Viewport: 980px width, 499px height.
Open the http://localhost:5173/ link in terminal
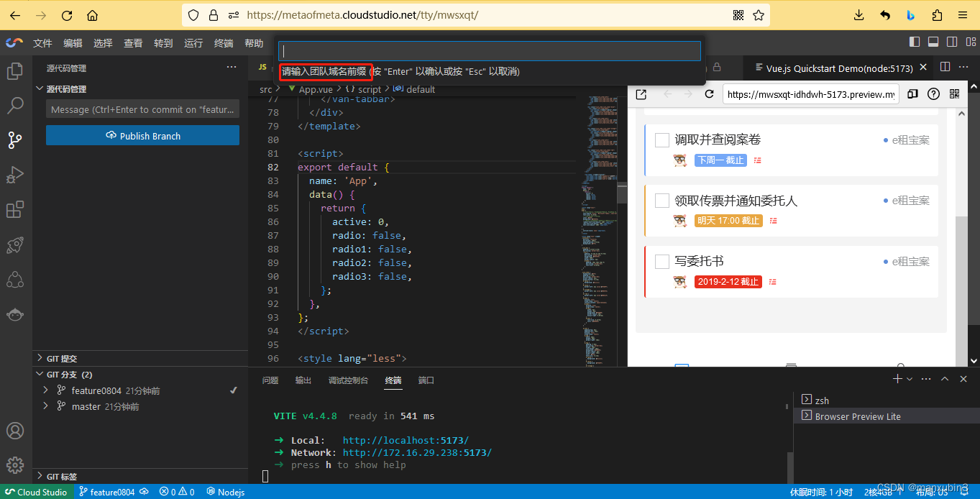406,440
